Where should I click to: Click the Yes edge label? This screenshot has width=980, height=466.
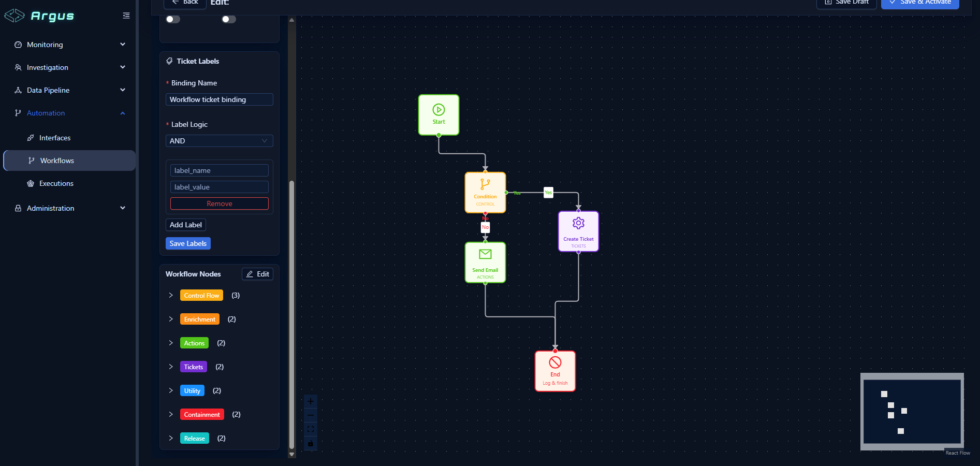click(x=548, y=193)
